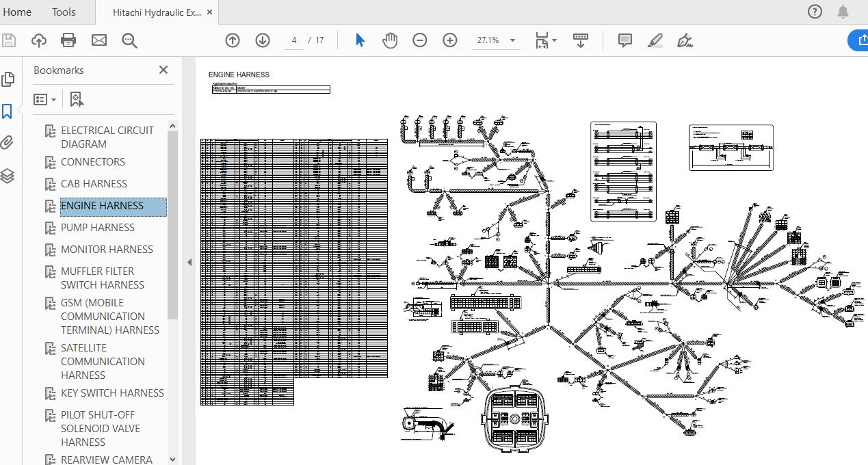This screenshot has width=868, height=465.
Task: Open PILOT SHUT-OFF SOLENOID VALVE bookmark
Action: pos(101,428)
